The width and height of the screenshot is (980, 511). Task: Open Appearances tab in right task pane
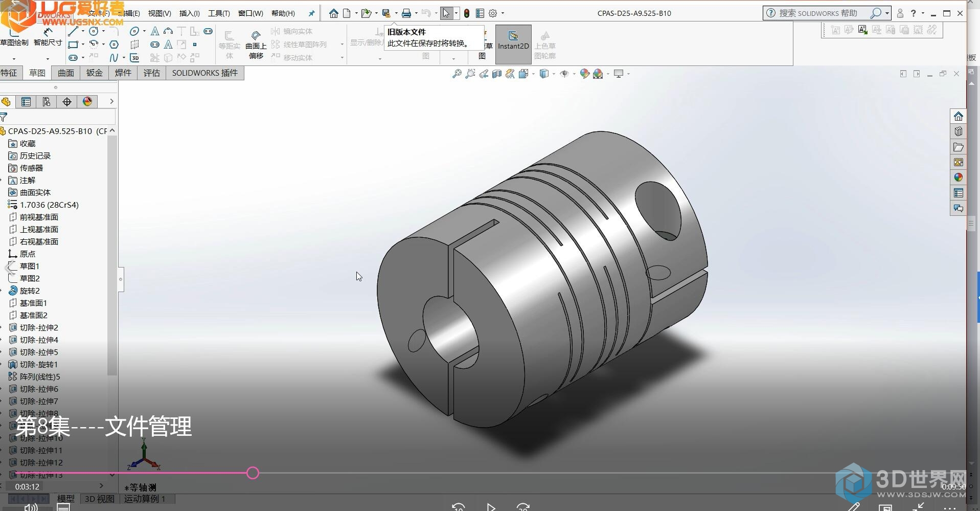coord(959,177)
